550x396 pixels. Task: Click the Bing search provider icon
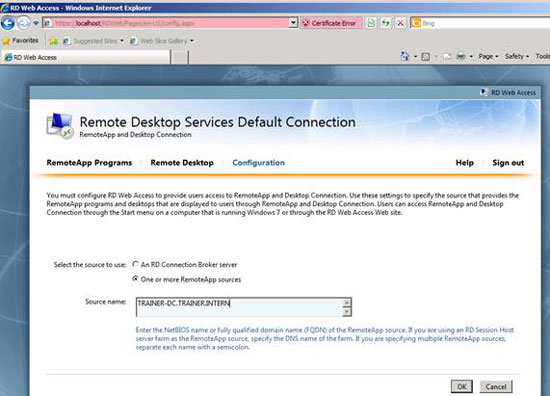click(416, 23)
